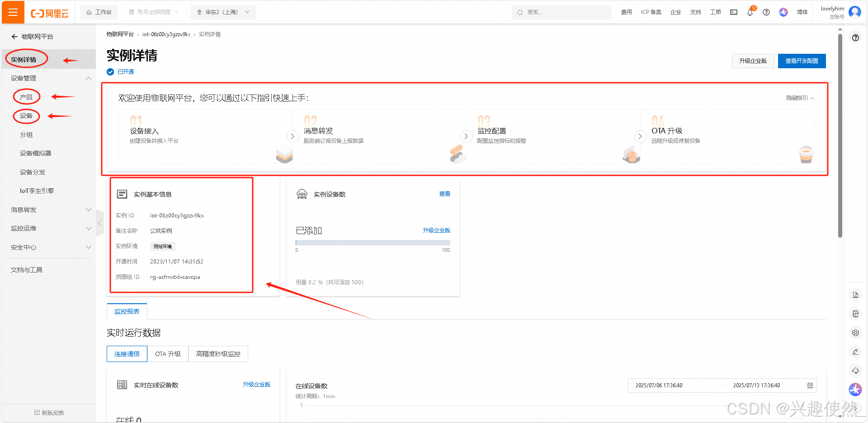Click the 查看开发配置 button

(x=802, y=61)
